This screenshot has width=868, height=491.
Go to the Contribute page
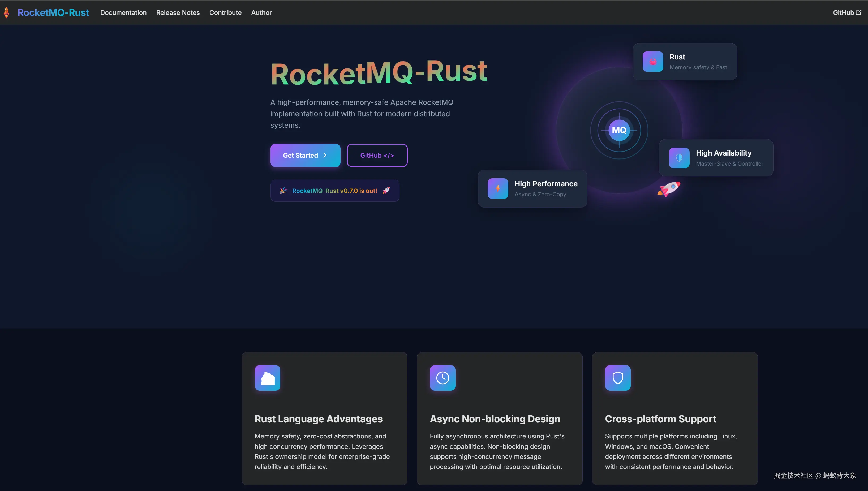tap(225, 12)
